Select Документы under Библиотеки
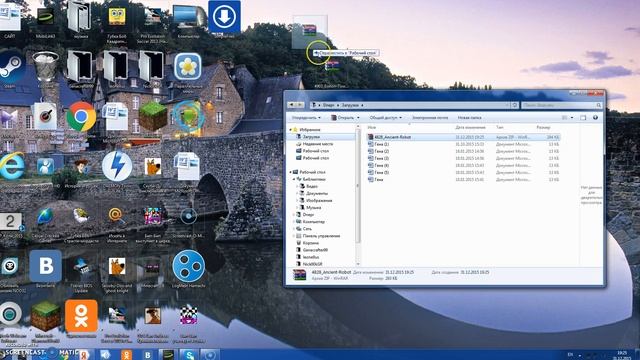The width and height of the screenshot is (640, 360). pyautogui.click(x=316, y=193)
